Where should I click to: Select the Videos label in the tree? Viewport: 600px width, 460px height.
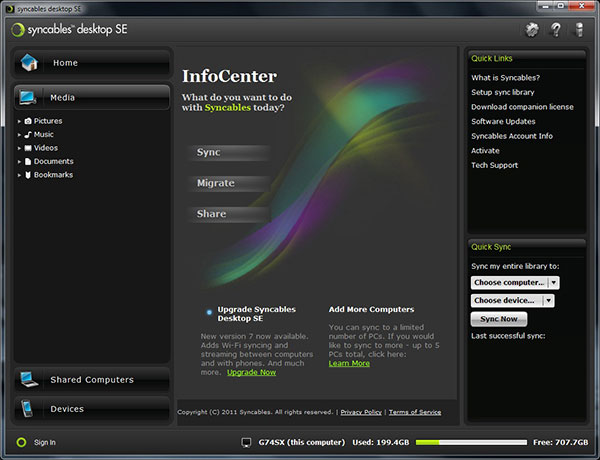pyautogui.click(x=46, y=148)
